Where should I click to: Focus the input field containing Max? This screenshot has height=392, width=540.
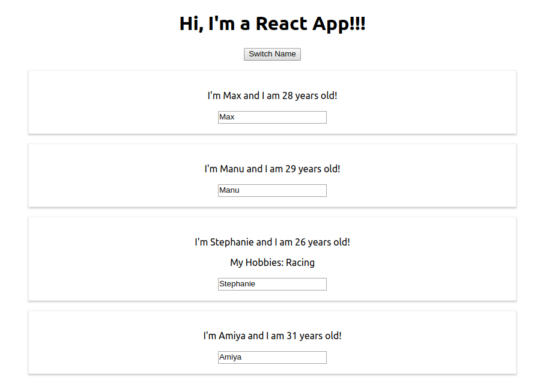point(272,117)
